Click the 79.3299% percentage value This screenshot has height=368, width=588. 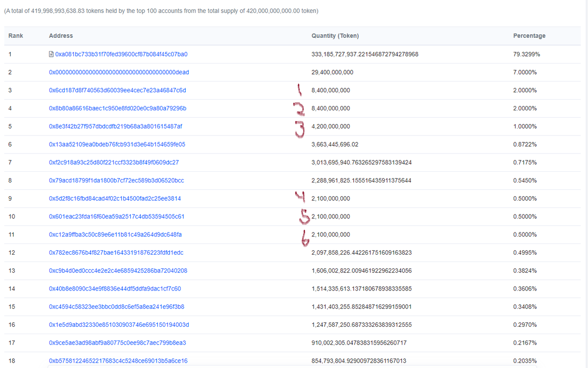click(x=527, y=54)
